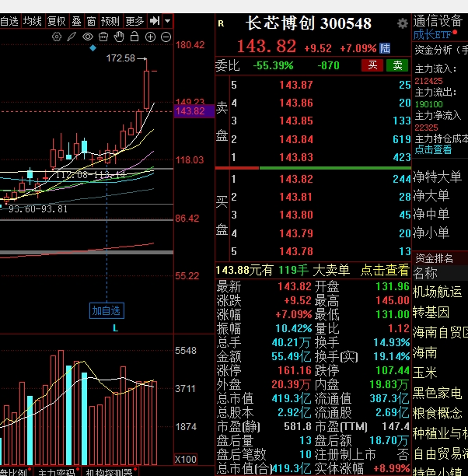Open the 复权 tab
468x476 pixels.
pyautogui.click(x=57, y=21)
